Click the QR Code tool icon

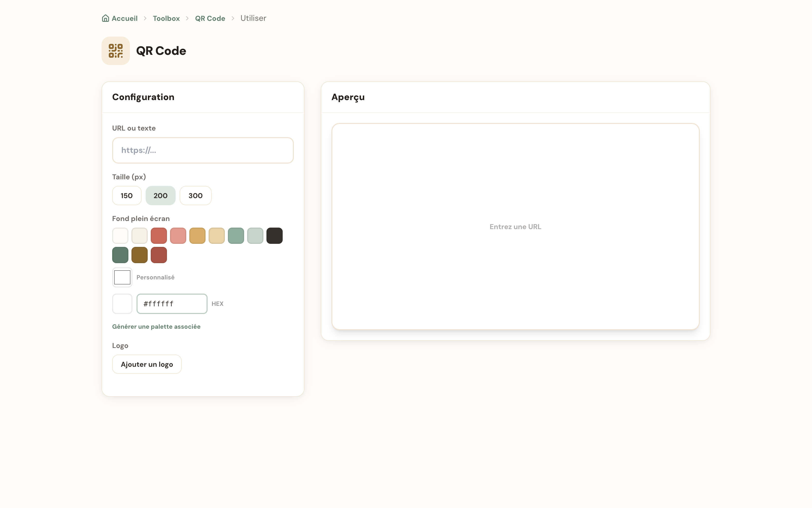[x=116, y=51]
